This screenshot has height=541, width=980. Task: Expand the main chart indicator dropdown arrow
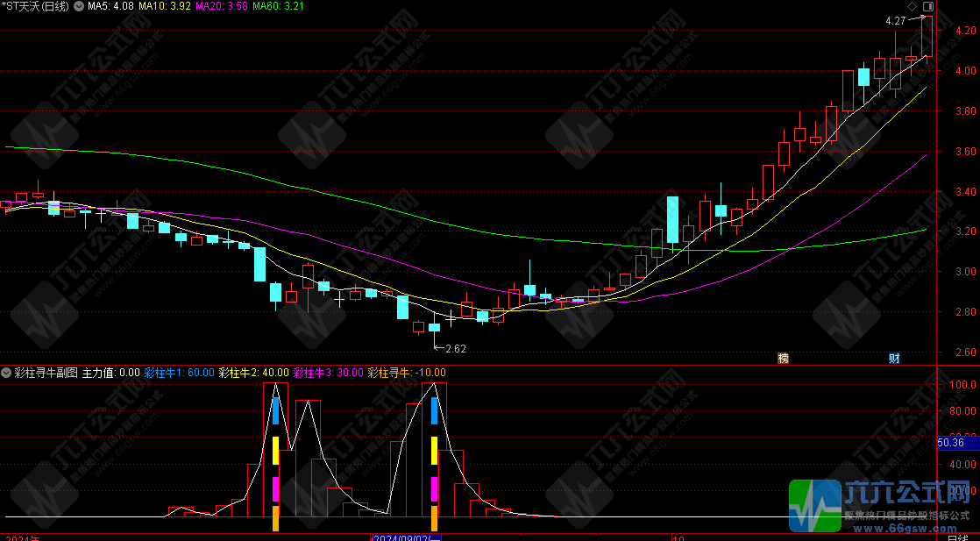80,7
